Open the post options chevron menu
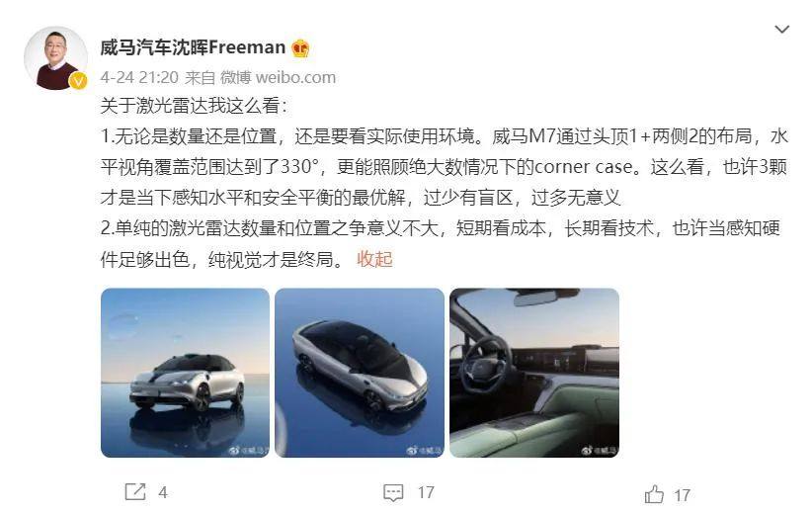Screen dimensions: 812x514 point(781,30)
